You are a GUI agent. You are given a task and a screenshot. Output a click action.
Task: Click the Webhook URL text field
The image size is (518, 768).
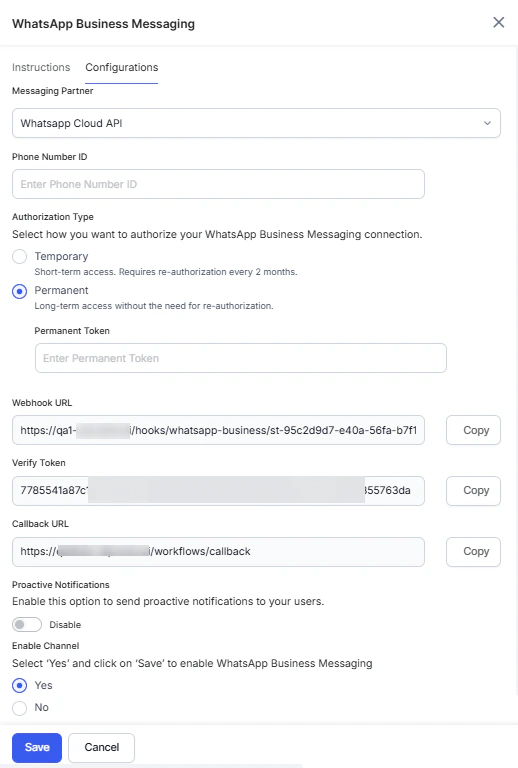[218, 430]
